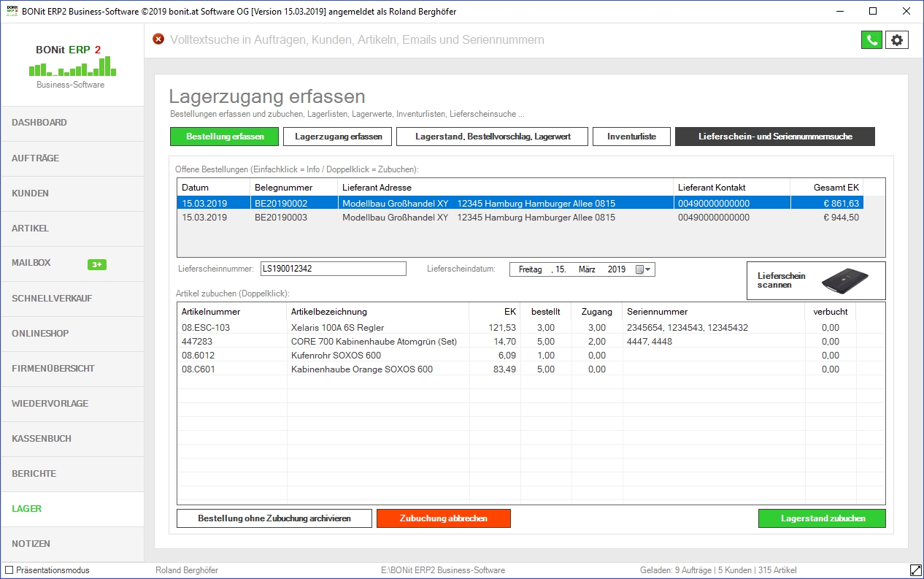This screenshot has width=924, height=579.
Task: Open the Kunden section
Action: [72, 193]
